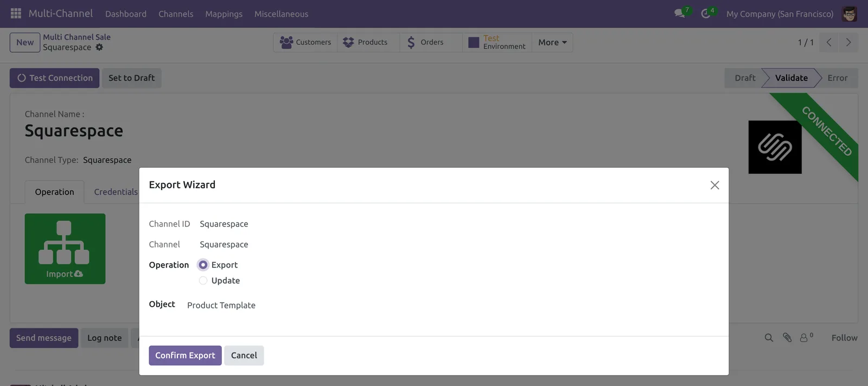This screenshot has width=868, height=386.
Task: Select the Update operation radio button
Action: pyautogui.click(x=203, y=281)
